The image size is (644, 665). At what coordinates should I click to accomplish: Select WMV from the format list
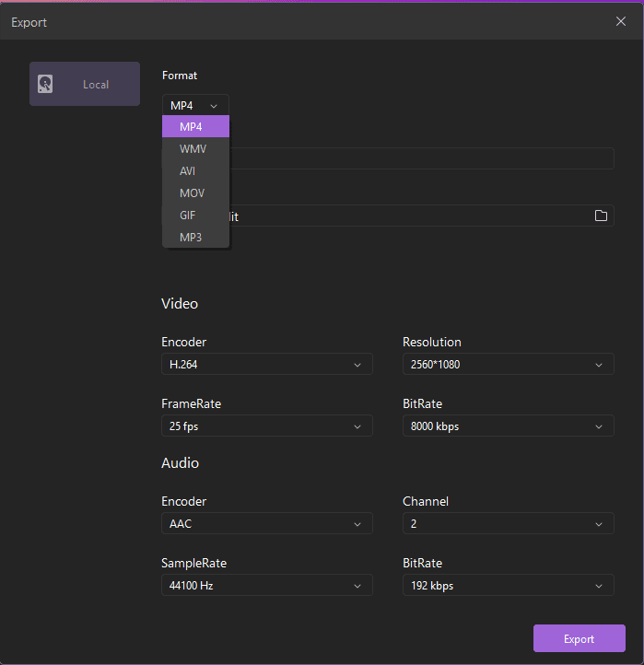195,149
